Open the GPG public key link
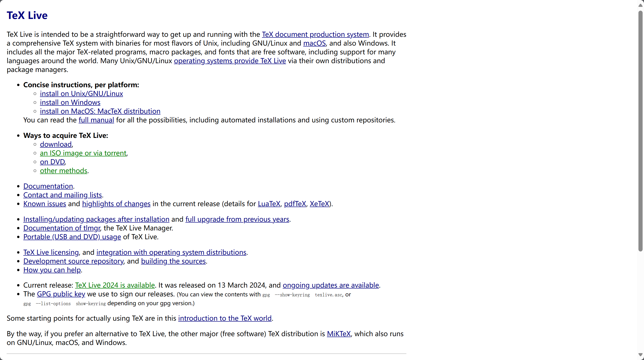Image resolution: width=644 pixels, height=360 pixels. pos(61,294)
